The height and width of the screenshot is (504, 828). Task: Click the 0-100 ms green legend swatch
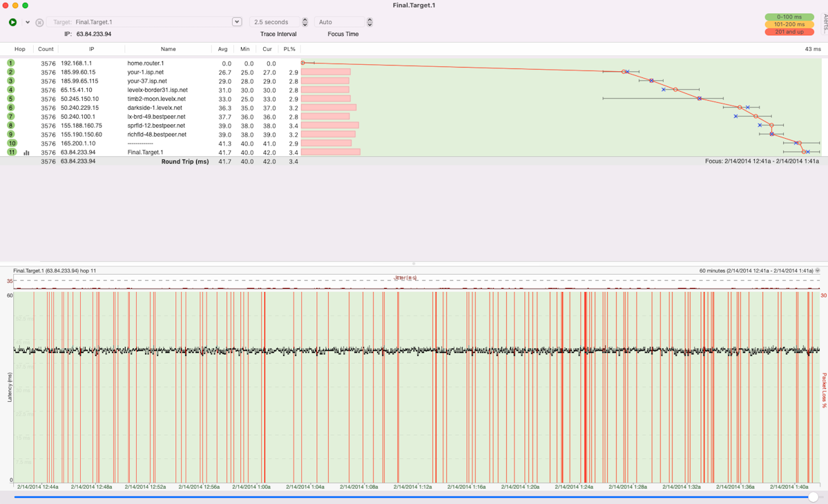click(789, 17)
